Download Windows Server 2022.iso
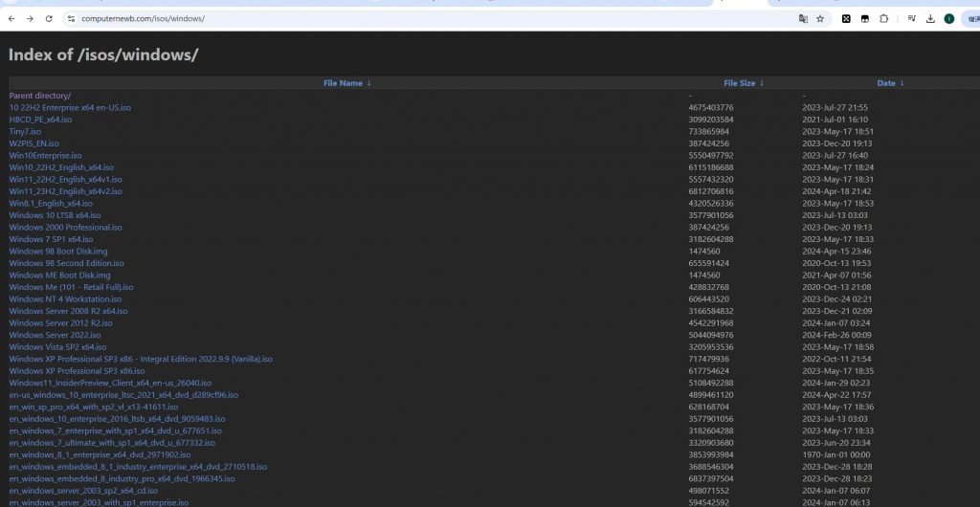 point(55,336)
